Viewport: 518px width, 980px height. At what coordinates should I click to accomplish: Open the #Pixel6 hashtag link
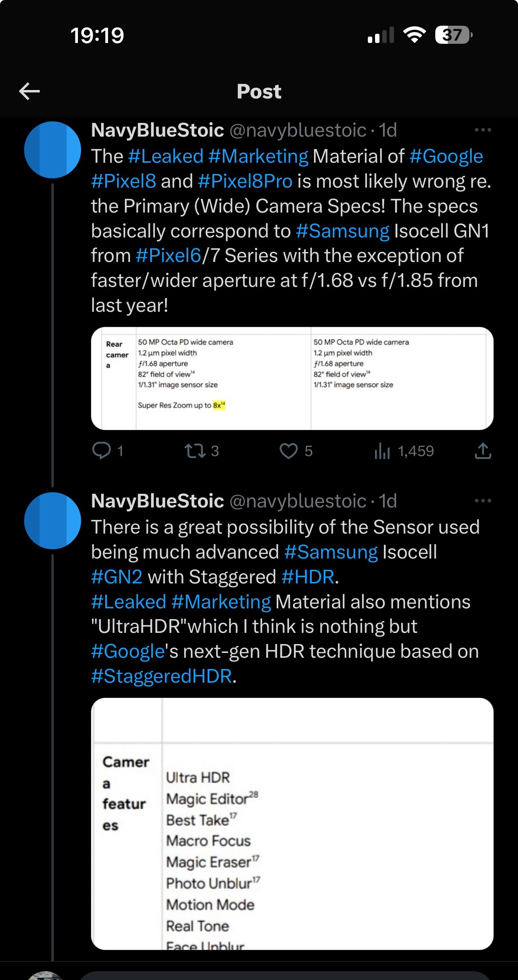(x=168, y=256)
